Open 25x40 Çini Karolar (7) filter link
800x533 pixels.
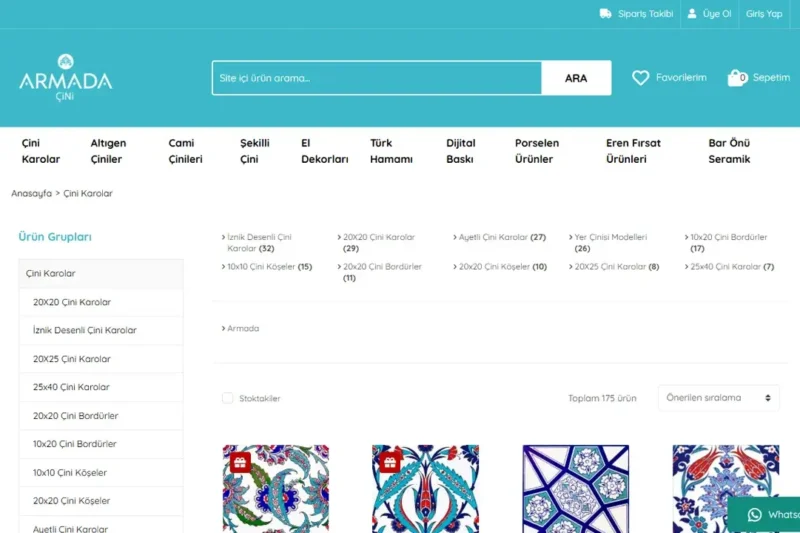pyautogui.click(x=732, y=266)
